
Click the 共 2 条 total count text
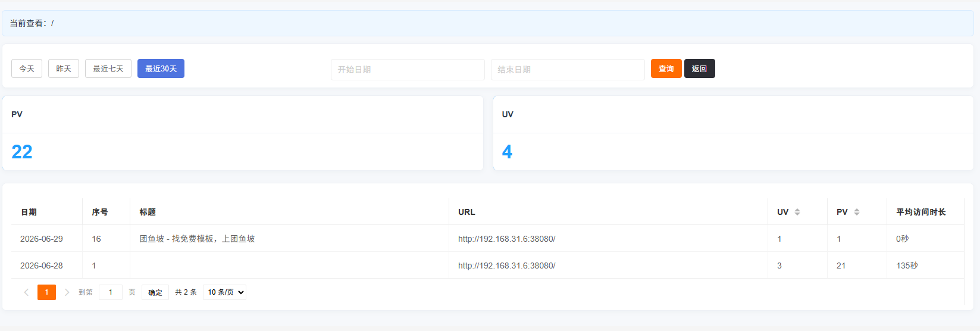click(186, 292)
